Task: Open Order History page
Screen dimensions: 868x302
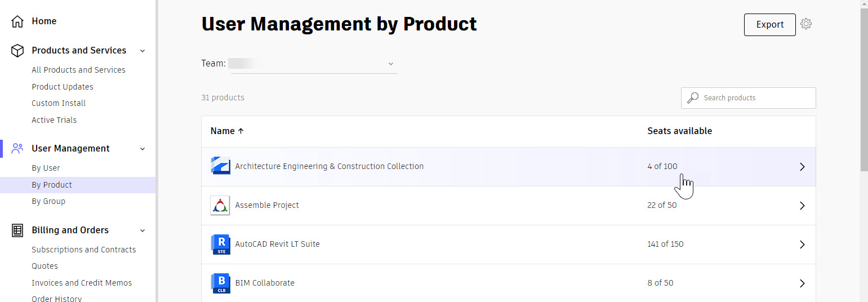Action: [56, 299]
